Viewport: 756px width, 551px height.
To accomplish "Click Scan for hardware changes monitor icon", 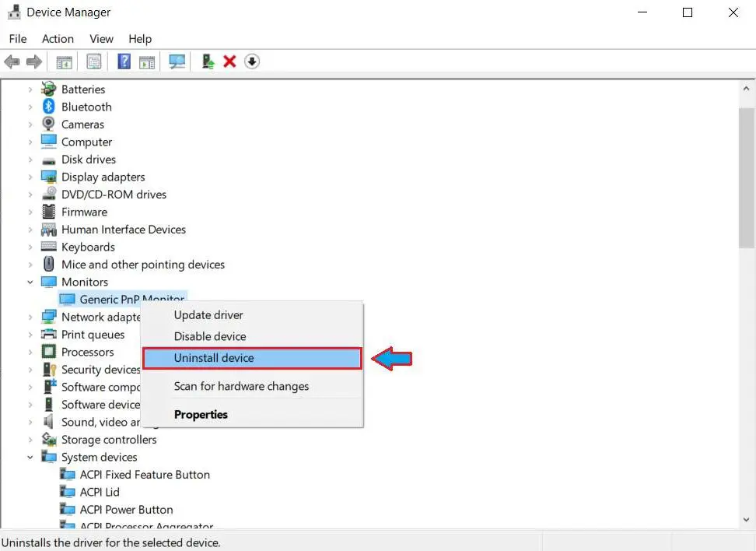I will (x=177, y=61).
